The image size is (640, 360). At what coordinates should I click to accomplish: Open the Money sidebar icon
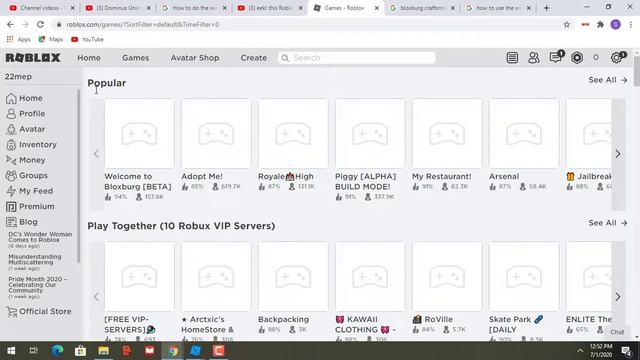click(x=11, y=160)
